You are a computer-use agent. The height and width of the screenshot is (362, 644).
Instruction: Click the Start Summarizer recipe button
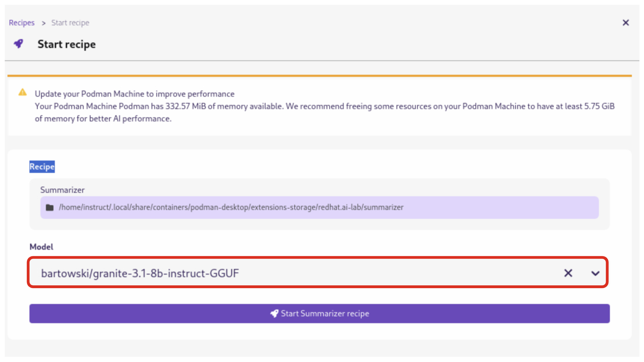pyautogui.click(x=319, y=313)
